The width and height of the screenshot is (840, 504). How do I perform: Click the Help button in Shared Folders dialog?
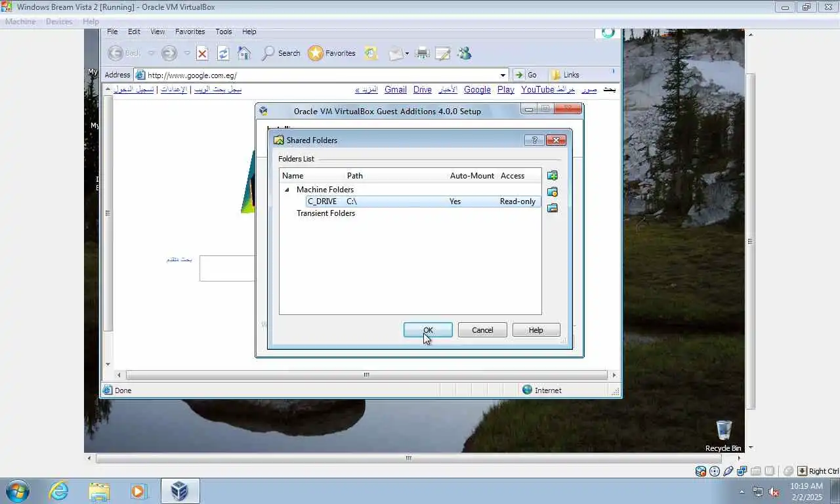tap(536, 330)
